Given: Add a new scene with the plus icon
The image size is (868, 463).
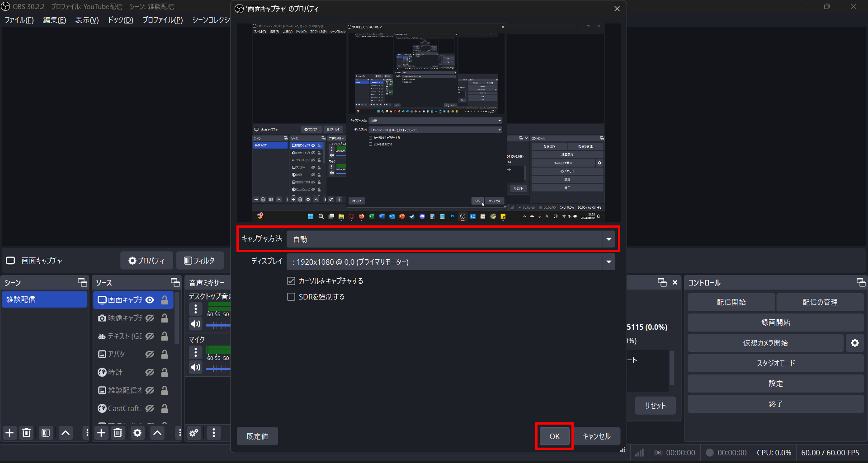Looking at the screenshot, I should tap(9, 433).
